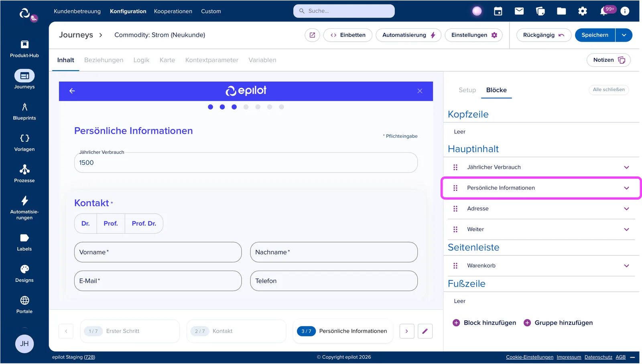The image size is (642, 364).
Task: Open Blueprints in the sidebar
Action: click(x=24, y=111)
